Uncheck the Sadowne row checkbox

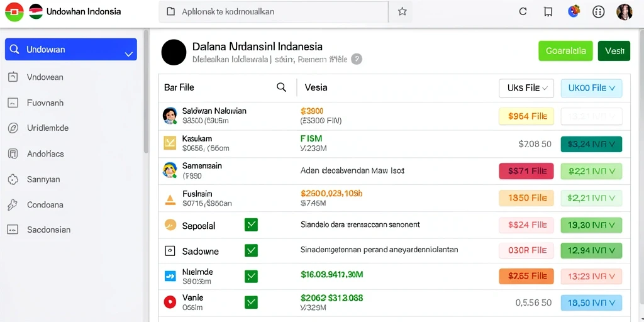[251, 250]
